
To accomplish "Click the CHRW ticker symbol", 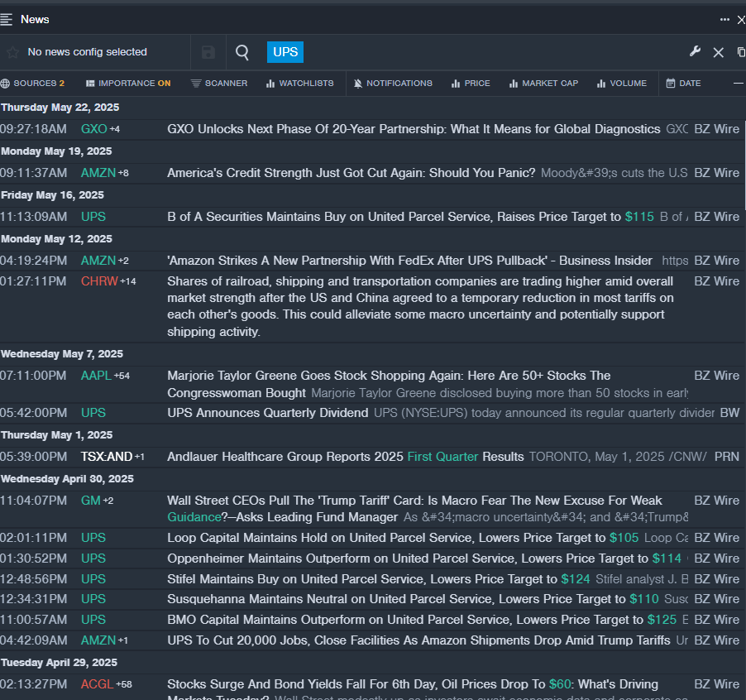I will (99, 281).
